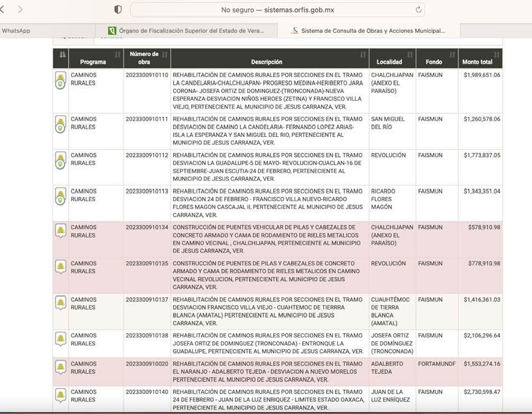
Task: Go back using the browser back arrow
Action: 3,9
